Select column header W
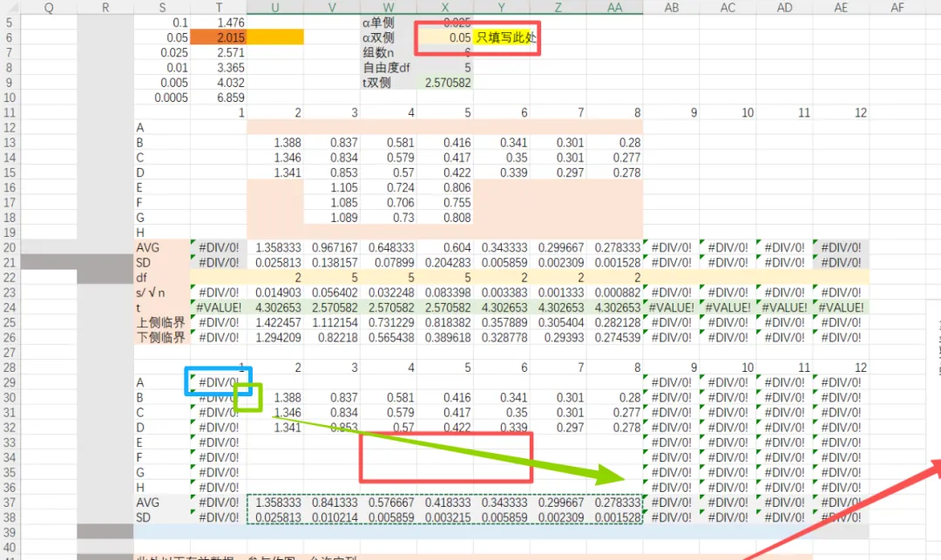 point(389,7)
